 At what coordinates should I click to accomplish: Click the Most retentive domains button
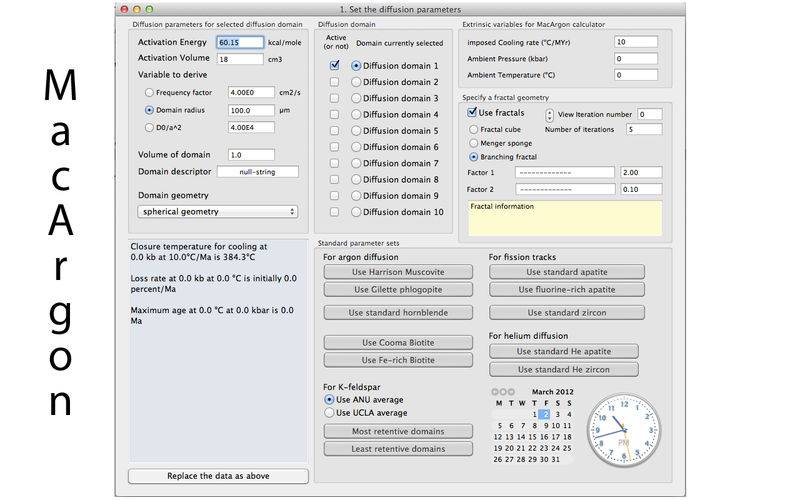point(398,432)
